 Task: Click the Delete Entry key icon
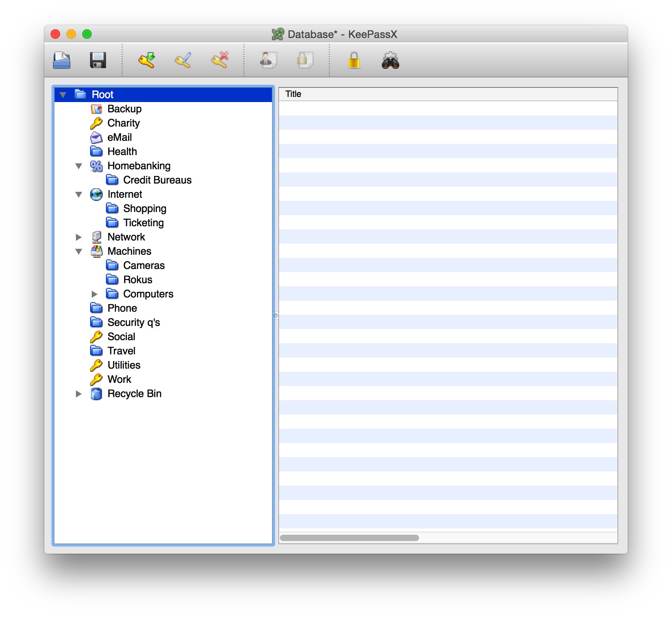(220, 61)
